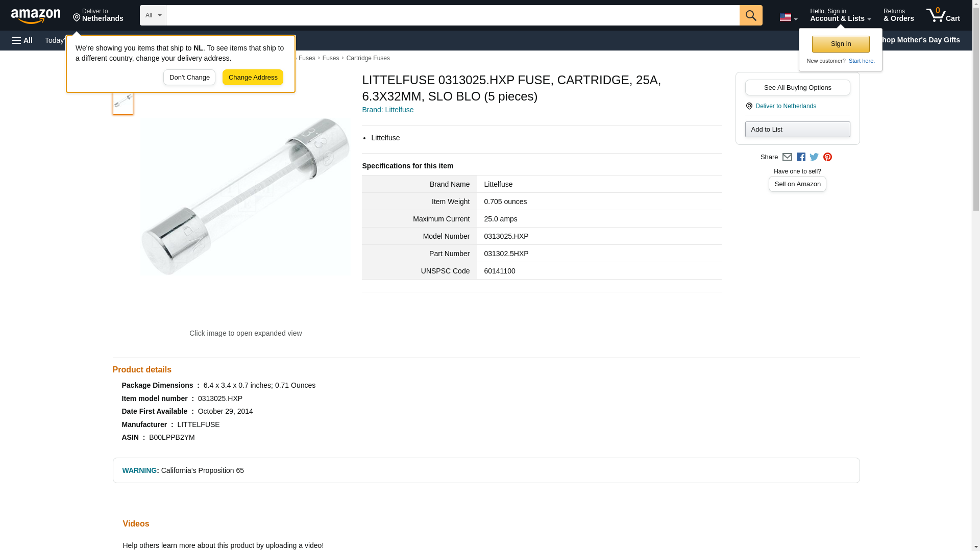Open See All Buying Options
The height and width of the screenshot is (551, 980).
797,88
